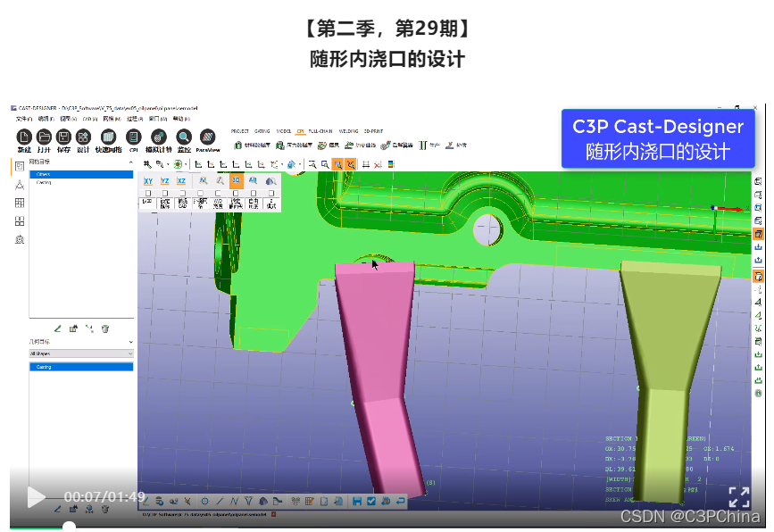Screen dimensions: 774x532
Task: Open the 文件 (File) menu
Action: [x=24, y=119]
